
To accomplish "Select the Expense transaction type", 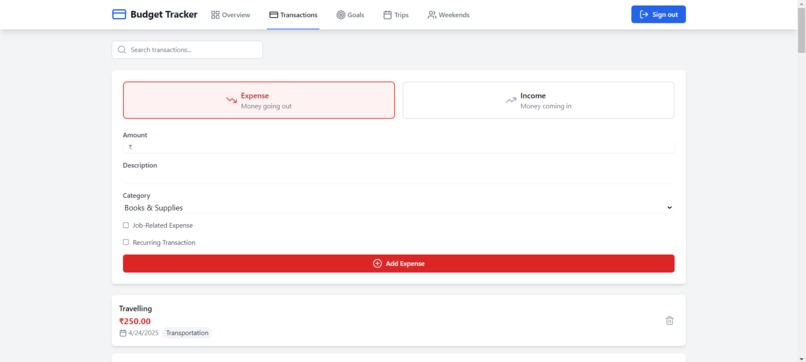I will [259, 100].
